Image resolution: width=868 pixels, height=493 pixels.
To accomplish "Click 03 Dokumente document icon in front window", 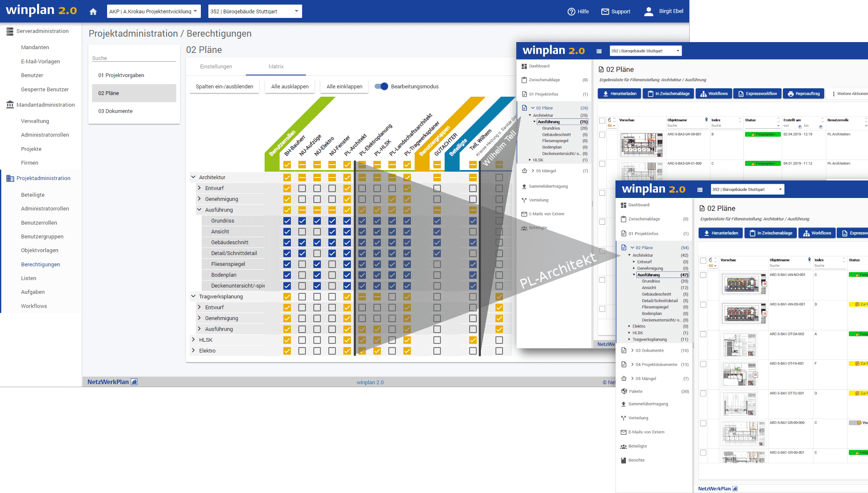I will coord(623,350).
